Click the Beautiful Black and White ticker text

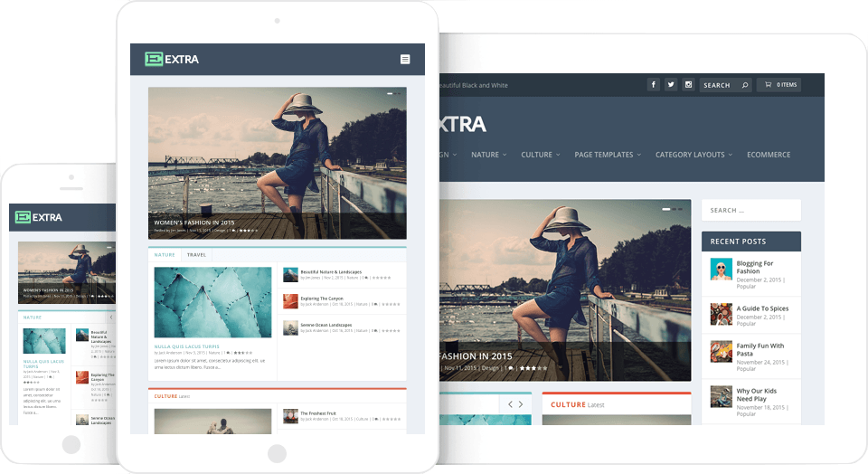tap(473, 85)
